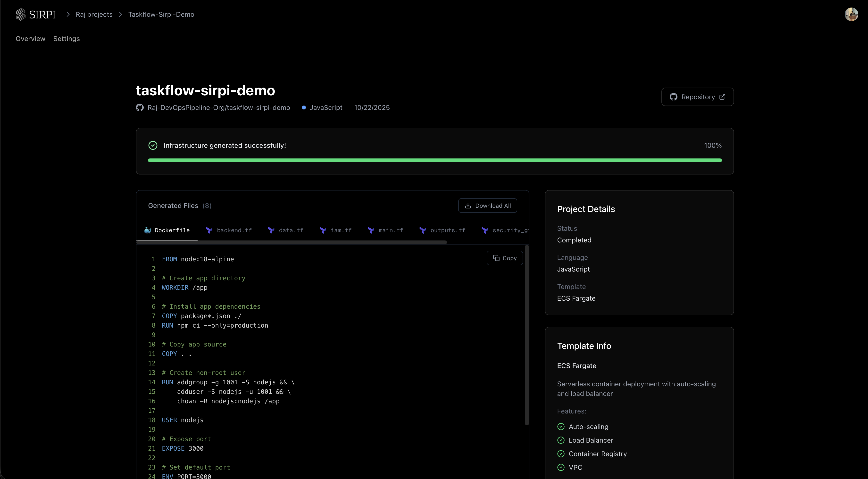The height and width of the screenshot is (479, 868).
Task: Click the Terraform icon on data.tf tab
Action: 271,231
